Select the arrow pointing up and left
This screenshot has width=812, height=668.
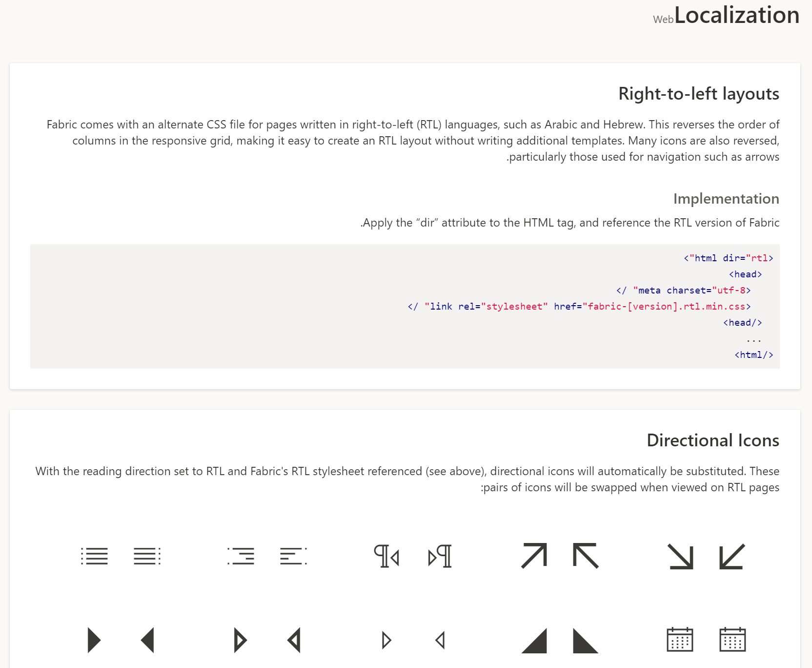point(586,556)
